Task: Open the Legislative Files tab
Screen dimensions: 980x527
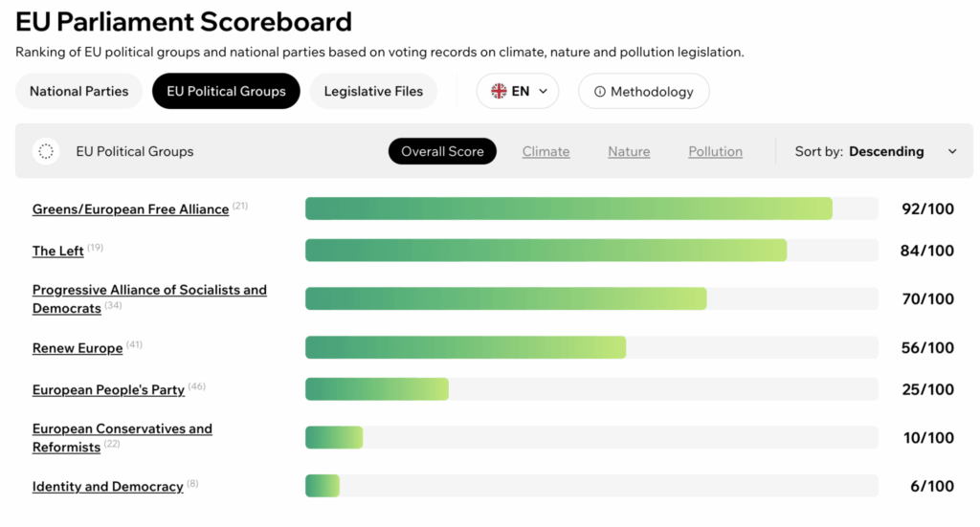Action: [x=373, y=92]
